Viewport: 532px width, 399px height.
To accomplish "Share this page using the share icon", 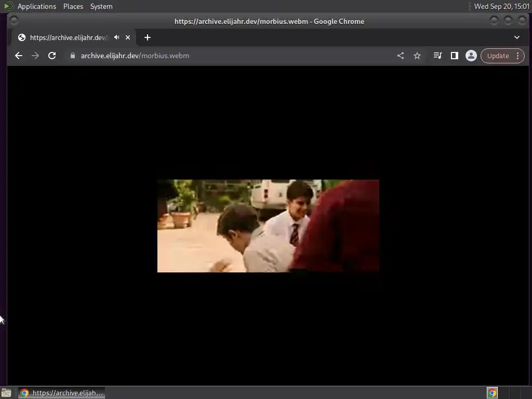I will tap(401, 56).
